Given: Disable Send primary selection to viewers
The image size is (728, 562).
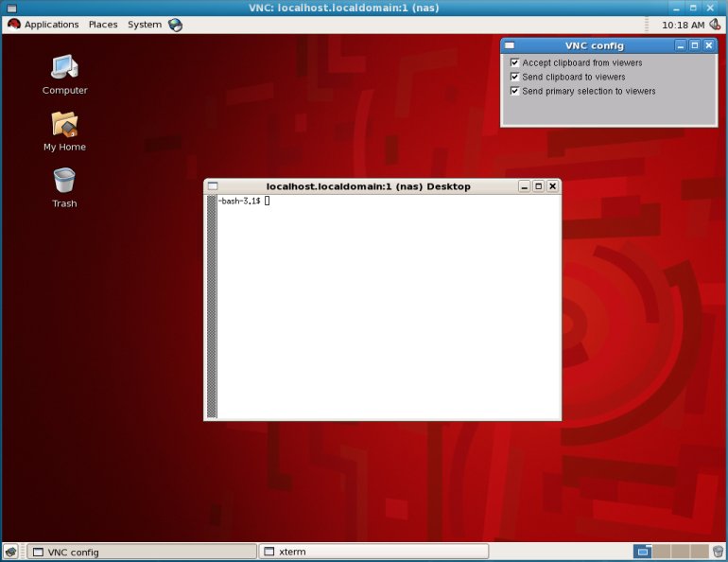Looking at the screenshot, I should pos(514,91).
